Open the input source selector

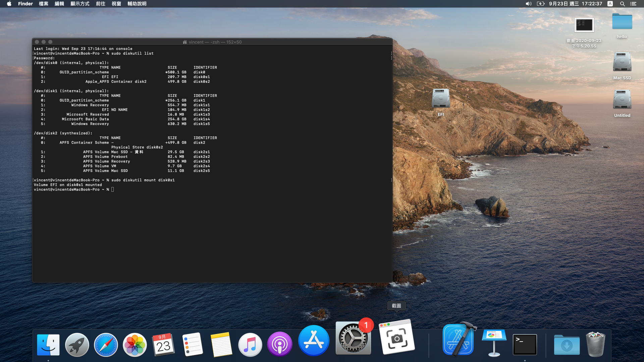(x=610, y=4)
